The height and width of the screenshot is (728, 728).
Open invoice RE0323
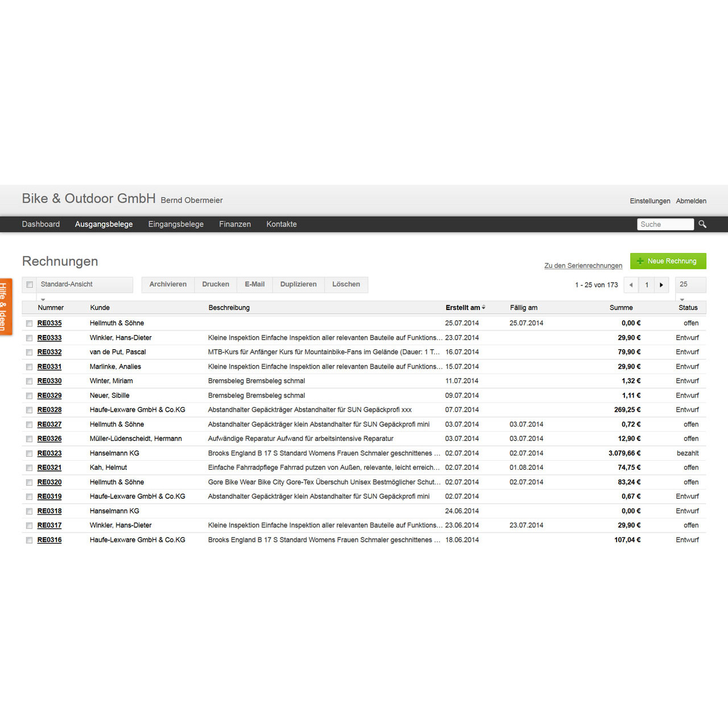point(49,453)
